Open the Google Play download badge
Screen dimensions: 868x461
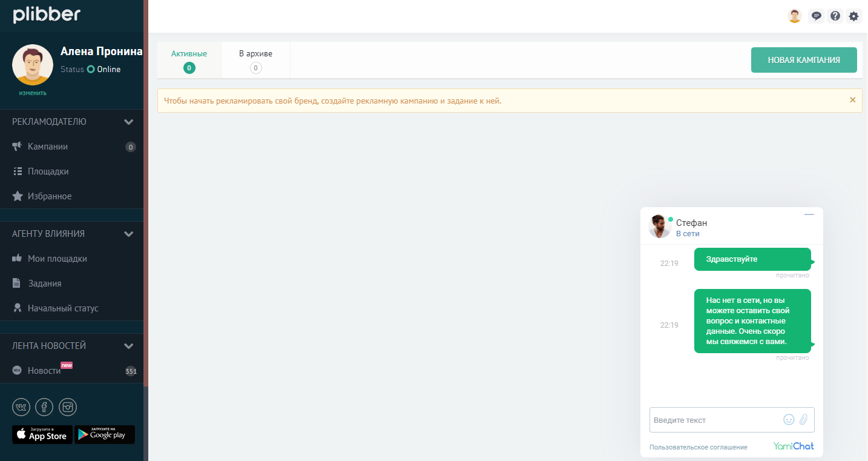click(105, 434)
